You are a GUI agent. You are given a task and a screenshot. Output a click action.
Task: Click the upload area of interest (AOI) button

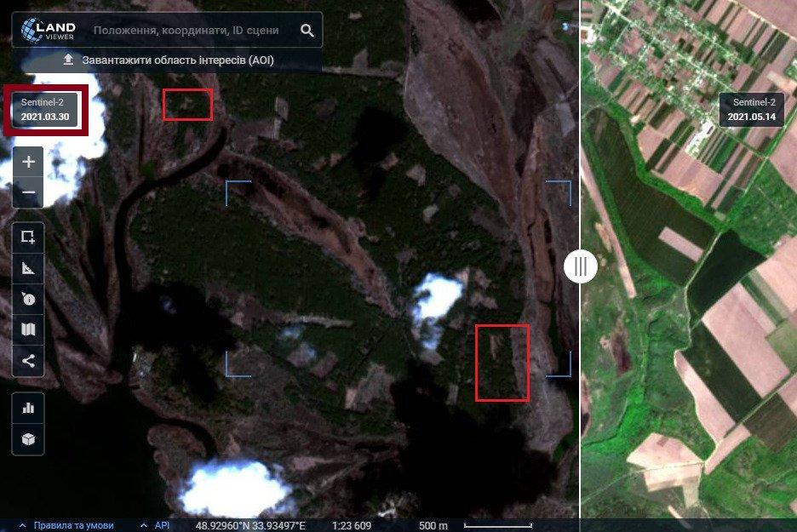coord(168,60)
